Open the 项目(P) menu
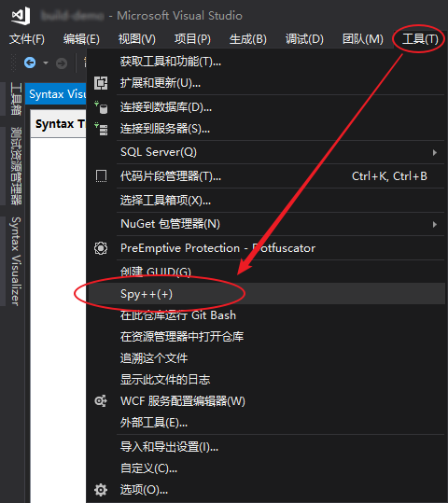 (x=192, y=39)
